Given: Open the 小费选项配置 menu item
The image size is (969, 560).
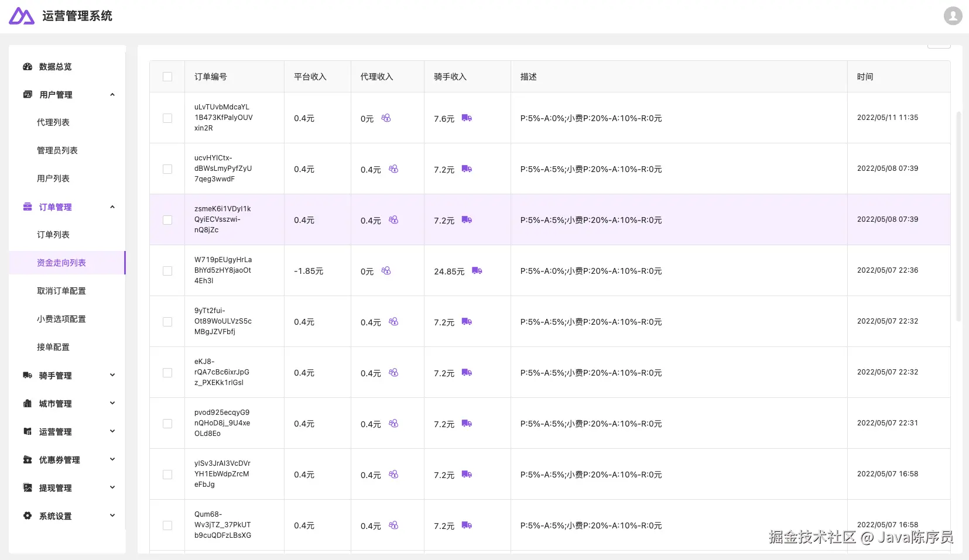Looking at the screenshot, I should (x=61, y=319).
